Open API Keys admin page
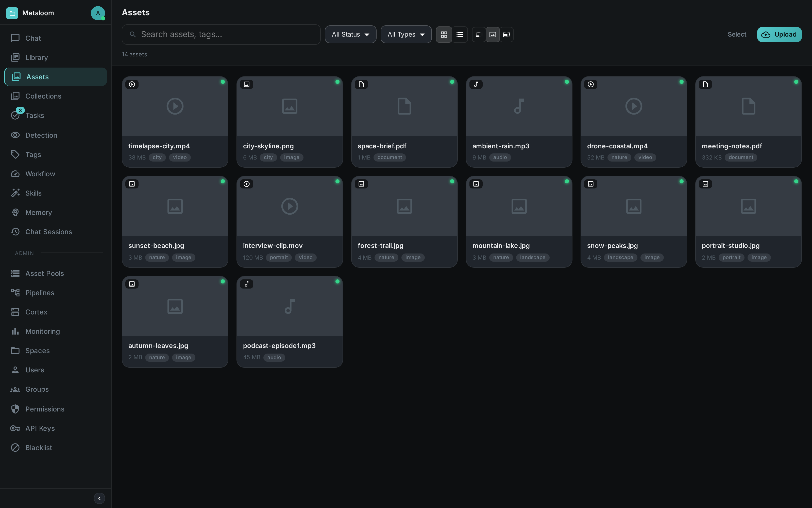812x508 pixels. coord(55,428)
